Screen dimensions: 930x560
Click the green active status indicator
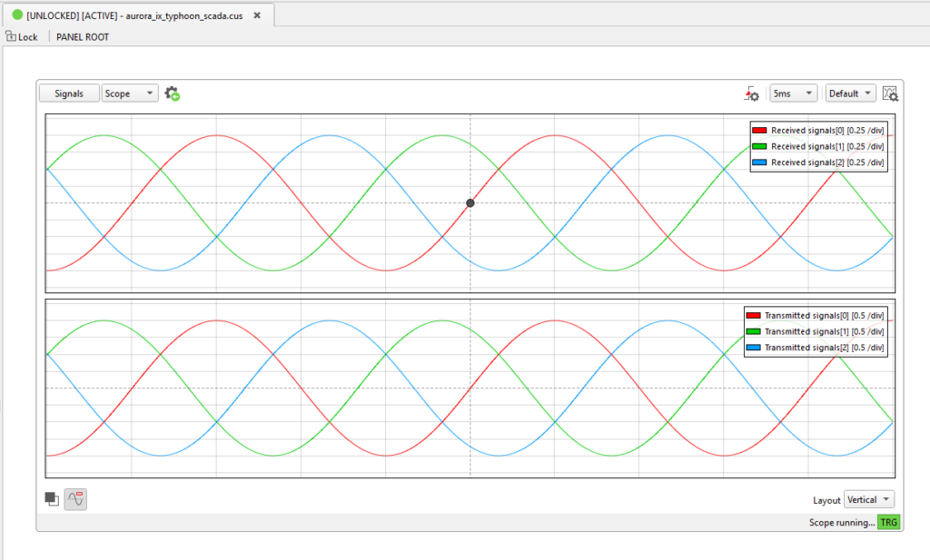point(17,15)
